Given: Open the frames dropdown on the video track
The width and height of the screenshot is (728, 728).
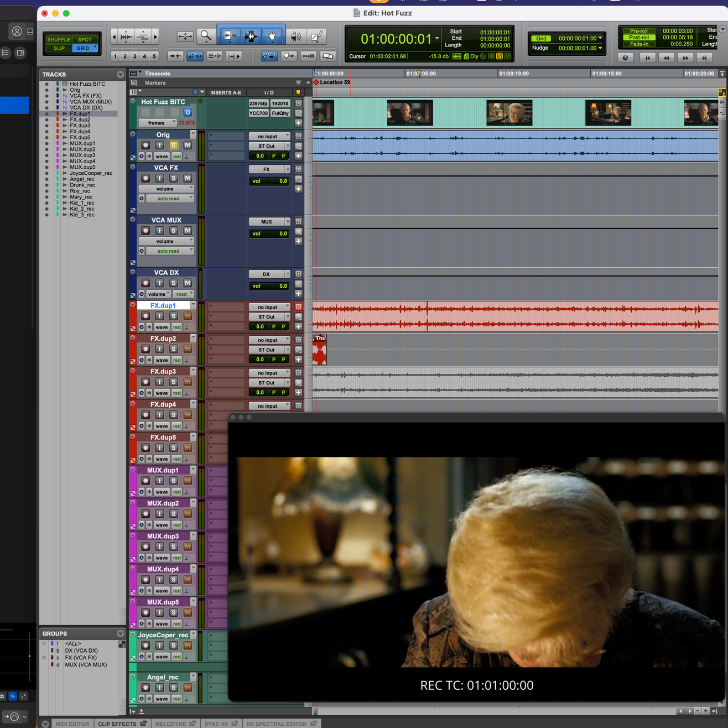Looking at the screenshot, I should pyautogui.click(x=157, y=123).
